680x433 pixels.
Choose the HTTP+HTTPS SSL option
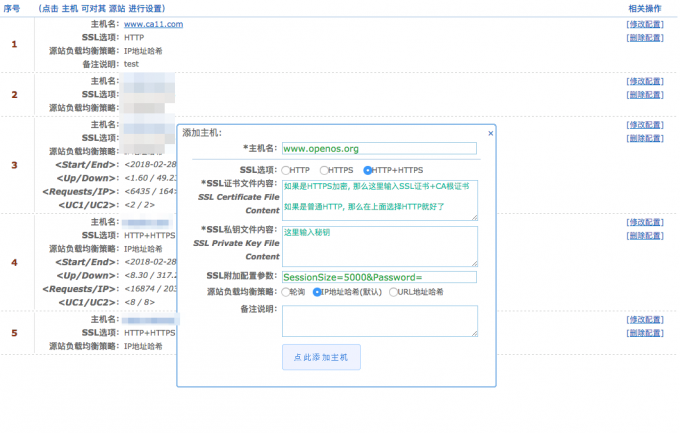click(x=368, y=170)
